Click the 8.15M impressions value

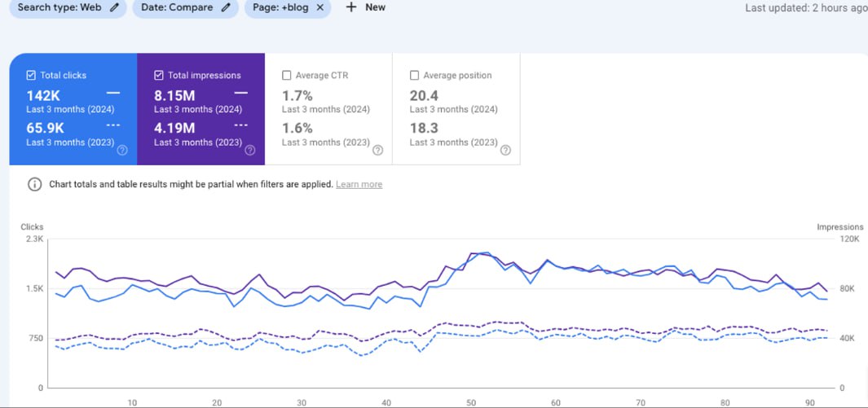[x=174, y=95]
